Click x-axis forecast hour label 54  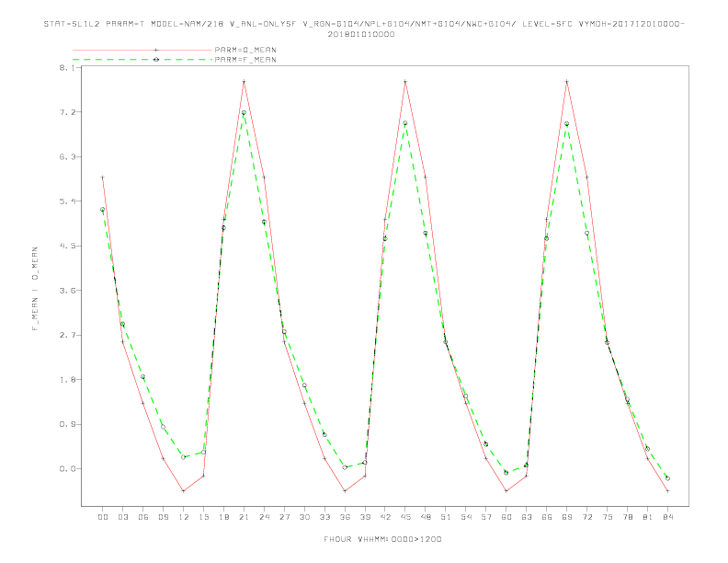pos(466,517)
